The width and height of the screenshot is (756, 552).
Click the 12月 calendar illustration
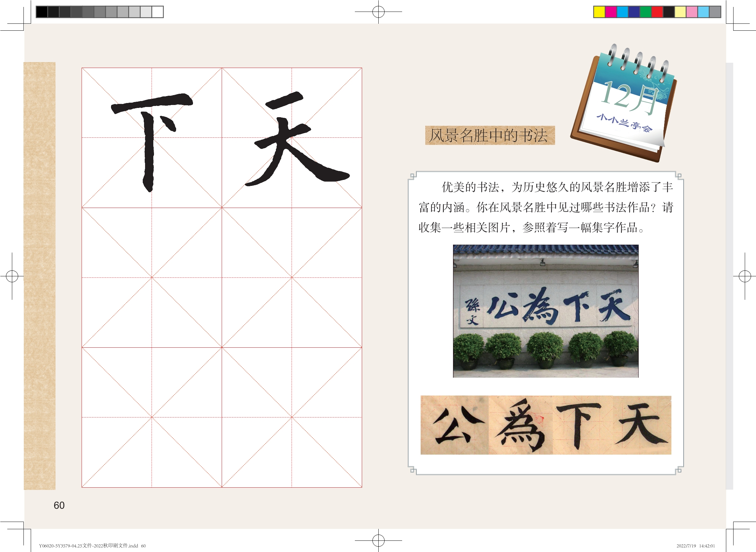624,103
